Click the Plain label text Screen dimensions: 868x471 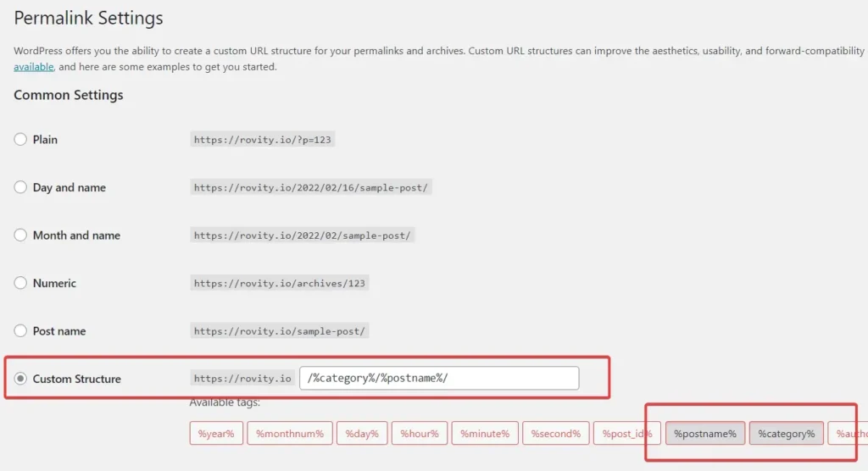click(x=45, y=140)
